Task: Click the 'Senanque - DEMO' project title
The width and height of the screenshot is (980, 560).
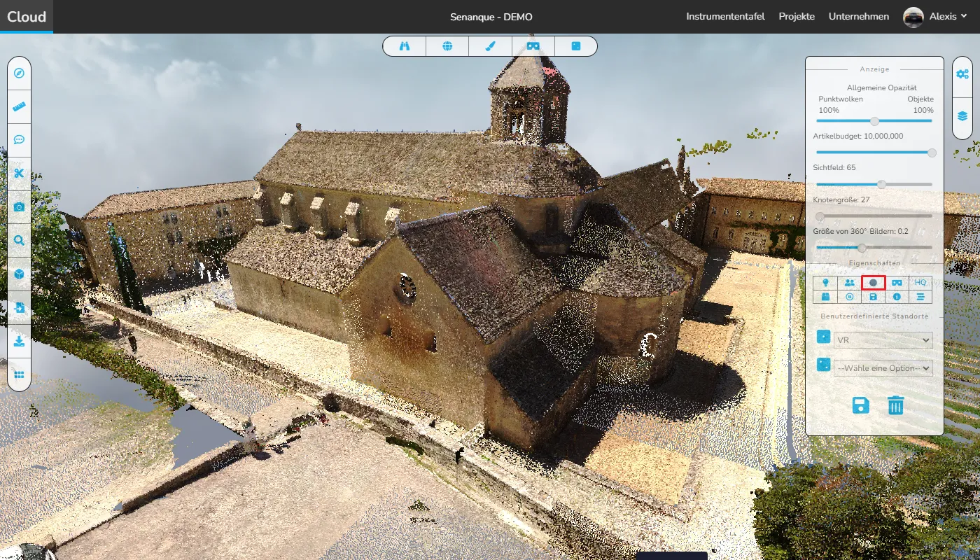Action: (491, 17)
